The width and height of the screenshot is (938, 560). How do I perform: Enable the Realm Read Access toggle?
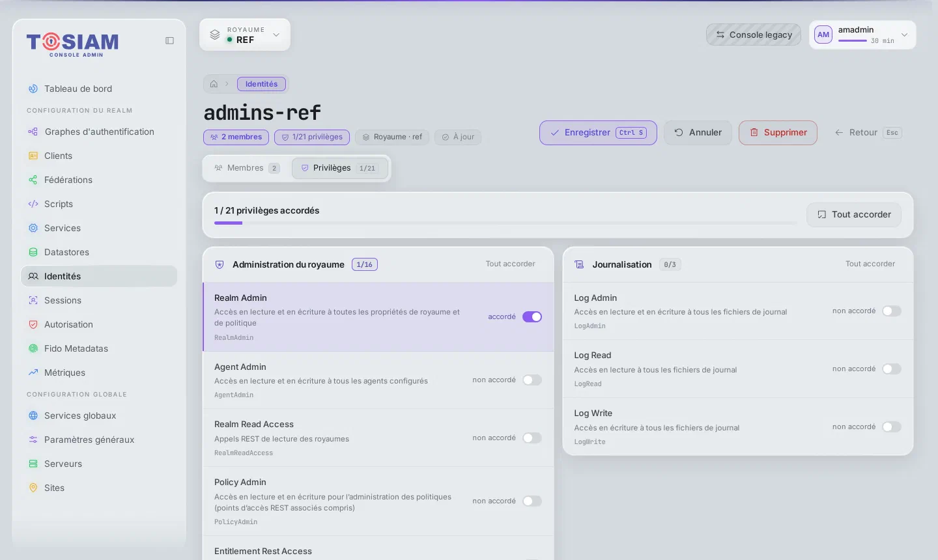pyautogui.click(x=532, y=438)
